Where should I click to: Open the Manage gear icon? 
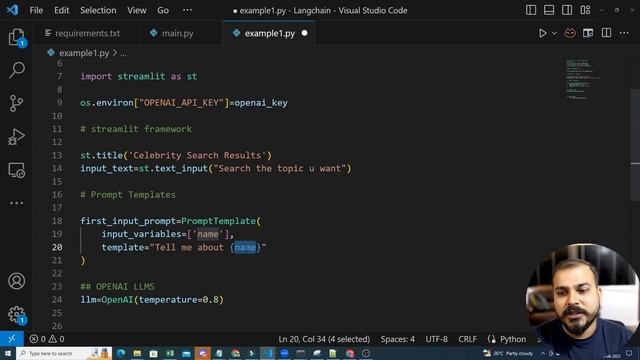pyautogui.click(x=16, y=314)
